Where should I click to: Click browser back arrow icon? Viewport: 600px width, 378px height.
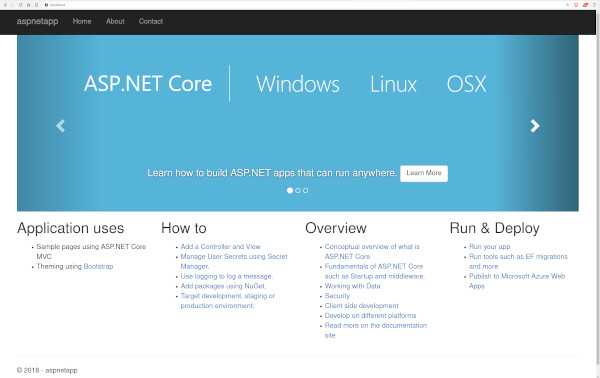[x=5, y=5]
